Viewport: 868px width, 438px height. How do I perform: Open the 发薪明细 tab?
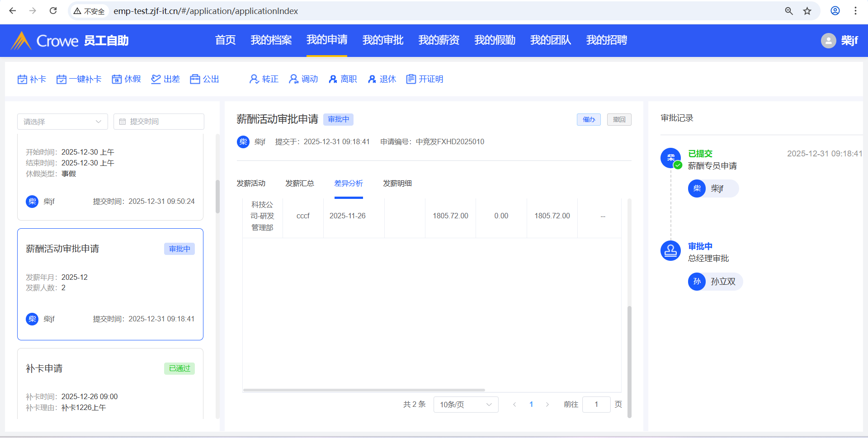click(x=397, y=184)
